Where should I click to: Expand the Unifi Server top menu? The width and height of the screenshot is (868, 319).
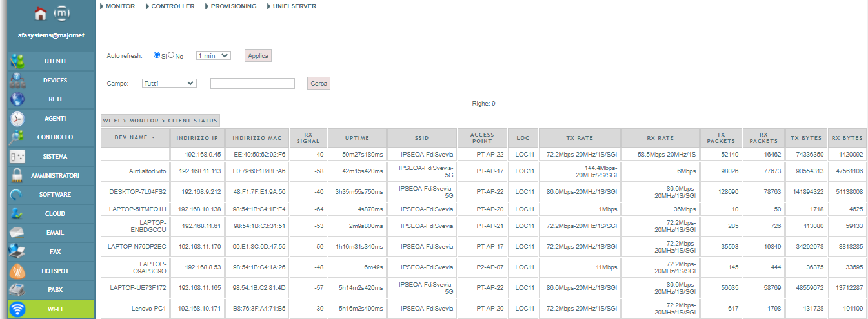click(290, 6)
